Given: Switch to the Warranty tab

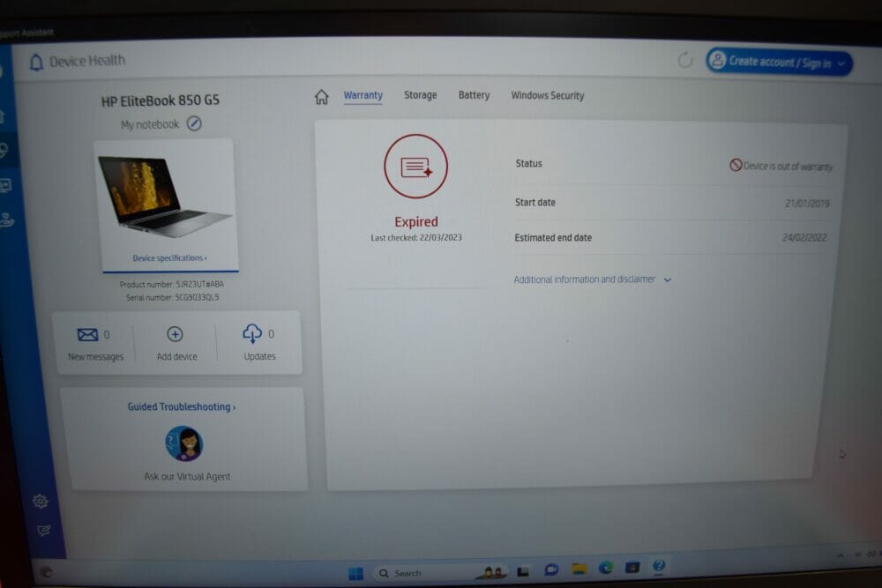Looking at the screenshot, I should click(363, 95).
